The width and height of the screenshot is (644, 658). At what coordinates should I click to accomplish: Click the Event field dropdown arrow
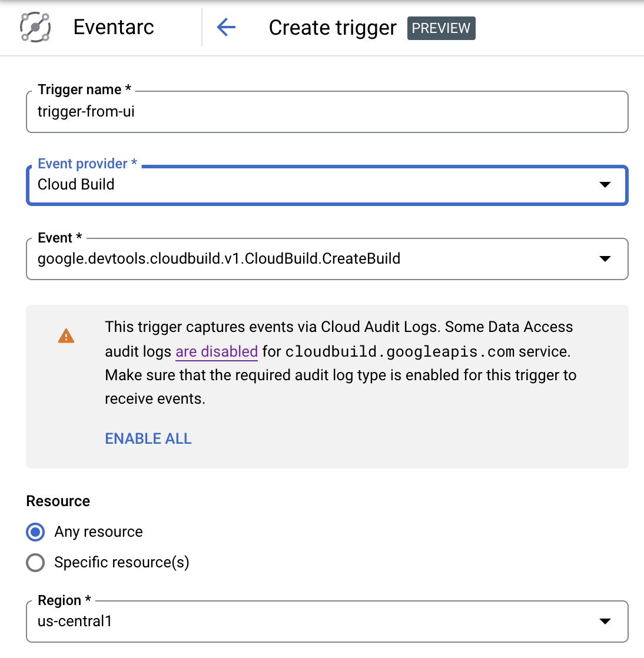[x=605, y=259]
